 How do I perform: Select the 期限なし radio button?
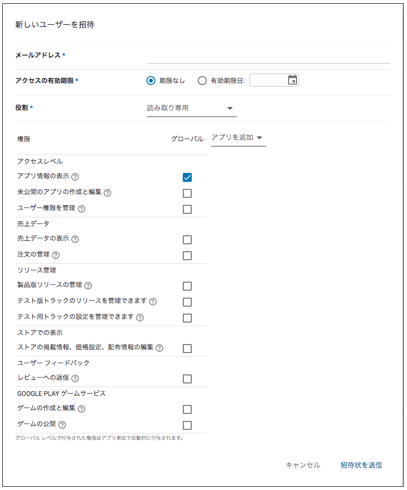151,81
